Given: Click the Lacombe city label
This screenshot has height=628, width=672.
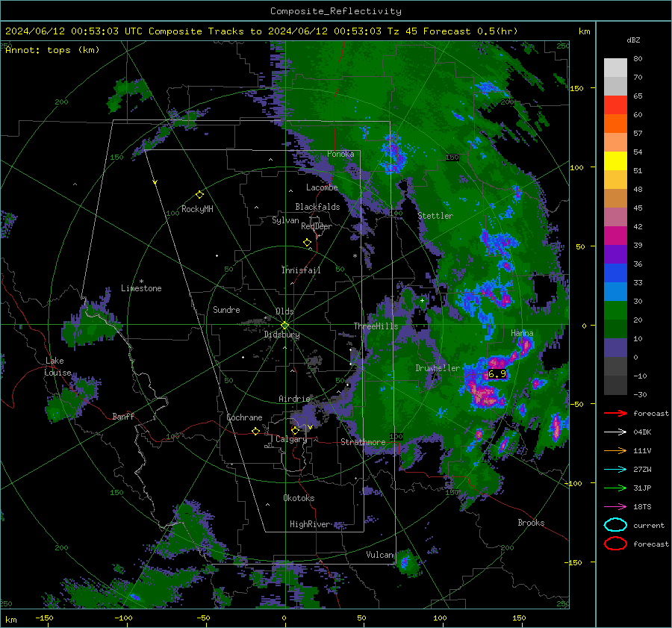Looking at the screenshot, I should (x=322, y=187).
